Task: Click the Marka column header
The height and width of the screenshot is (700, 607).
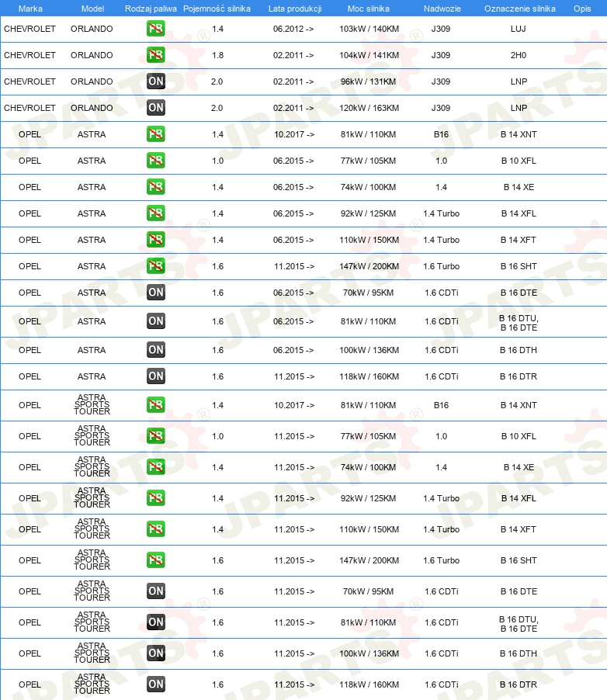Action: point(30,9)
